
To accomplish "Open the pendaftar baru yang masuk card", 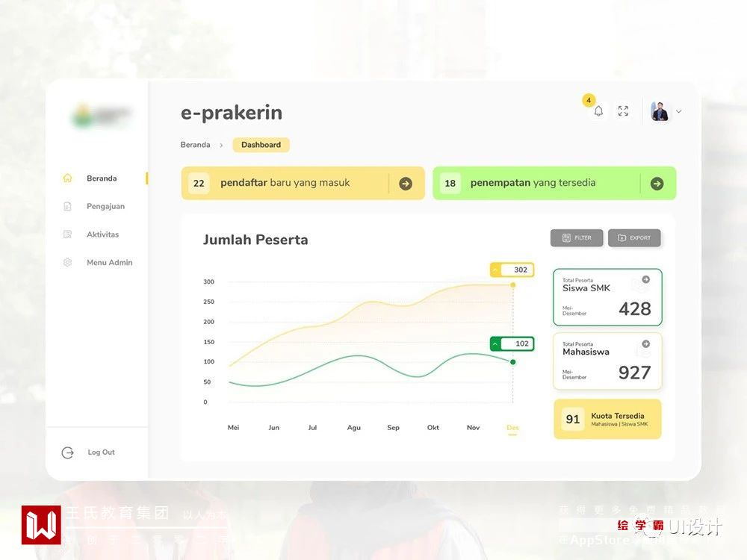I will (303, 184).
